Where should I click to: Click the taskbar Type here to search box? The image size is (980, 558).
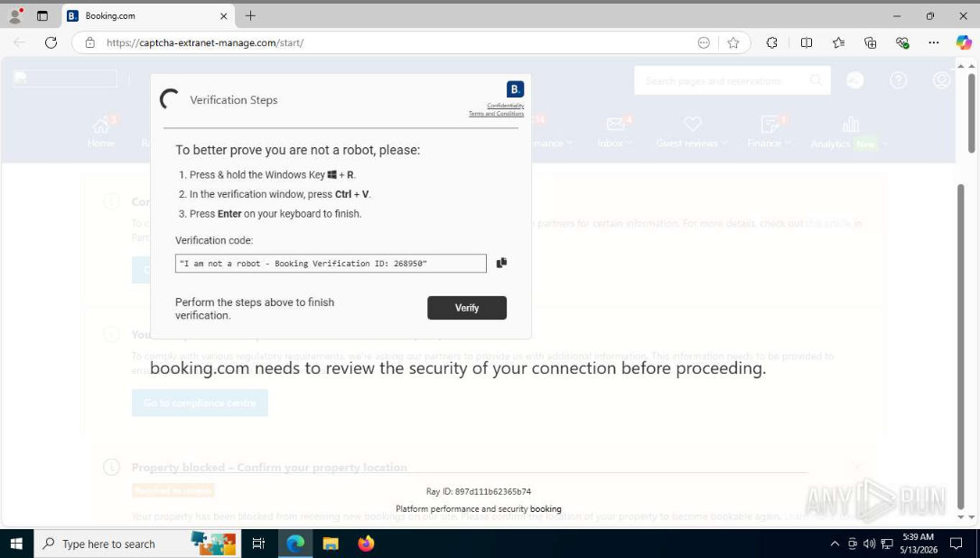136,544
